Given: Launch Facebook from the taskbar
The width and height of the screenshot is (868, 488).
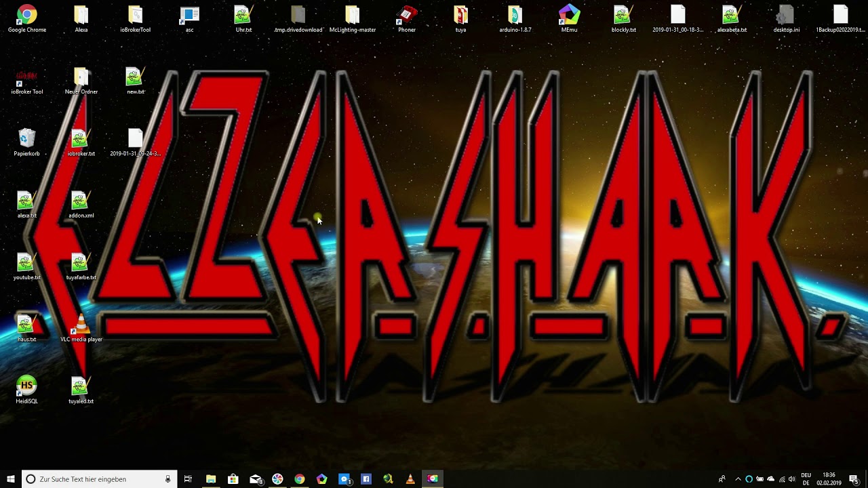Looking at the screenshot, I should pos(366,479).
